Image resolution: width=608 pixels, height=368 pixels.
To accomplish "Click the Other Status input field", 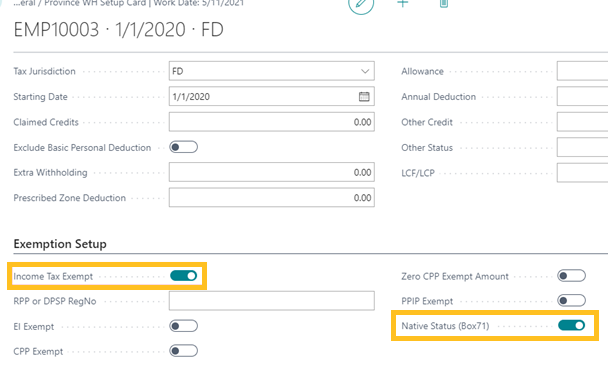I will [582, 147].
